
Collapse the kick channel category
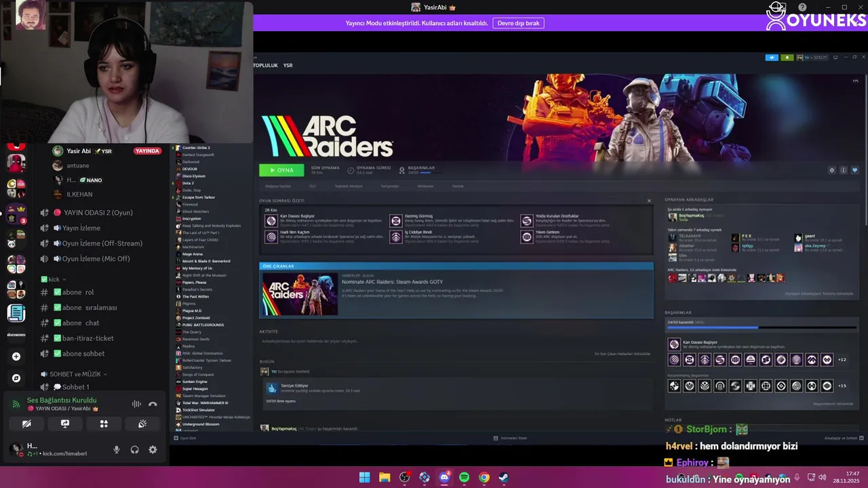pos(54,279)
